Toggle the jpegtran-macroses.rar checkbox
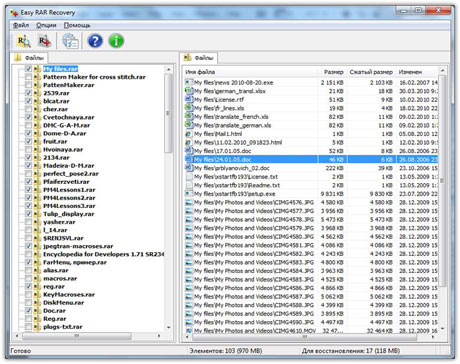 coord(28,246)
